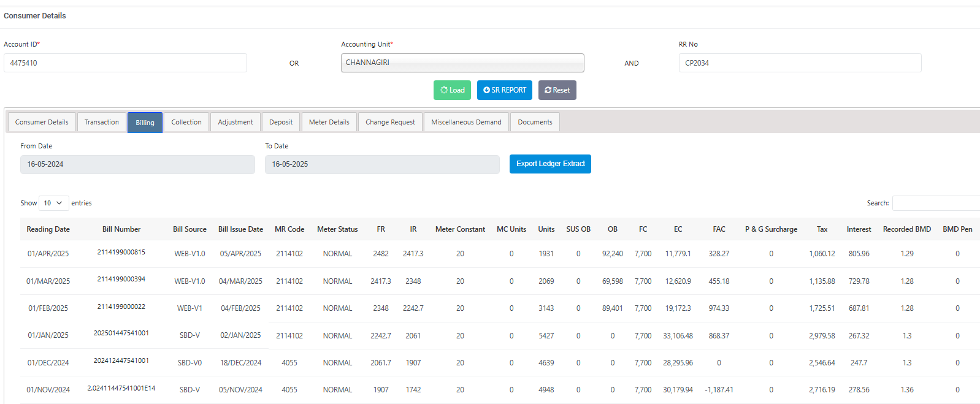The height and width of the screenshot is (404, 980).
Task: Click Export Ledger Extract button
Action: (550, 164)
